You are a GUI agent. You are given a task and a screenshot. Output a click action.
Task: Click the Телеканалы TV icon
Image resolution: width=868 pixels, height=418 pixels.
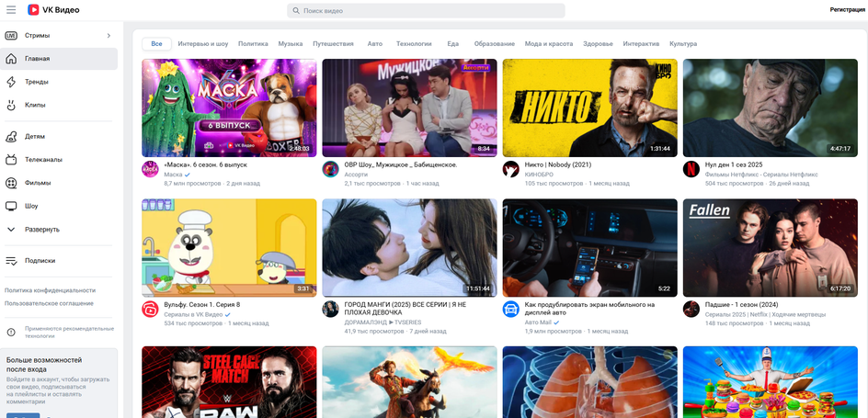(x=11, y=160)
